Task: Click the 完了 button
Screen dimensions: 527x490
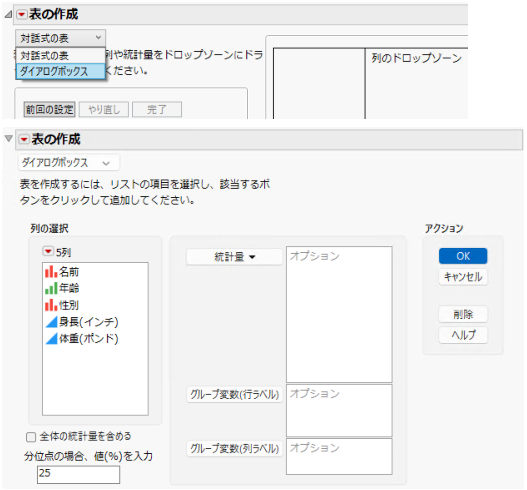Action: pos(157,110)
